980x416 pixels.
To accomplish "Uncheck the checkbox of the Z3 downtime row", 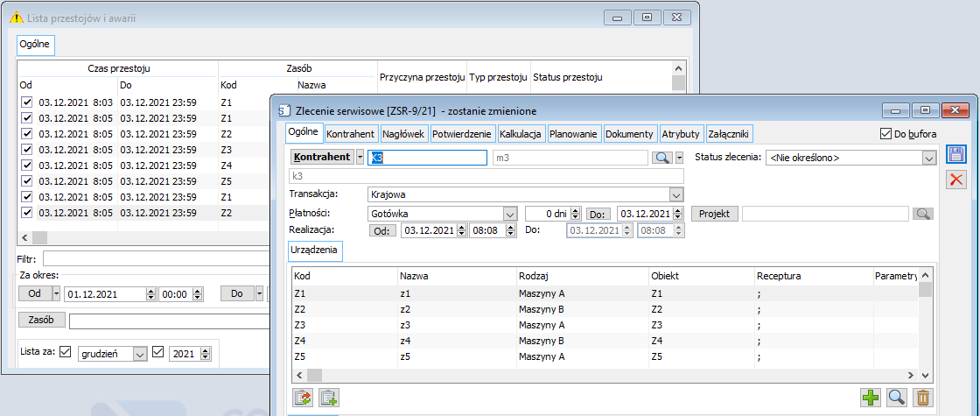I will pyautogui.click(x=26, y=150).
